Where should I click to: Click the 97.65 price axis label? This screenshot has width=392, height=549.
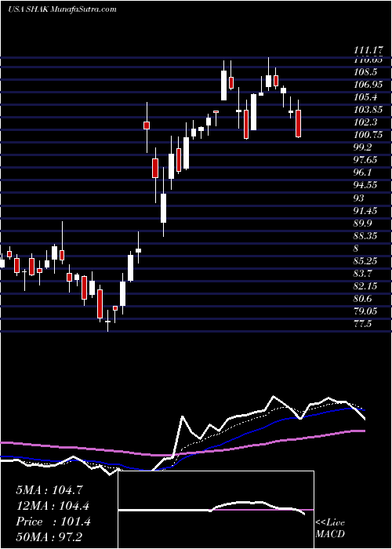(x=365, y=160)
